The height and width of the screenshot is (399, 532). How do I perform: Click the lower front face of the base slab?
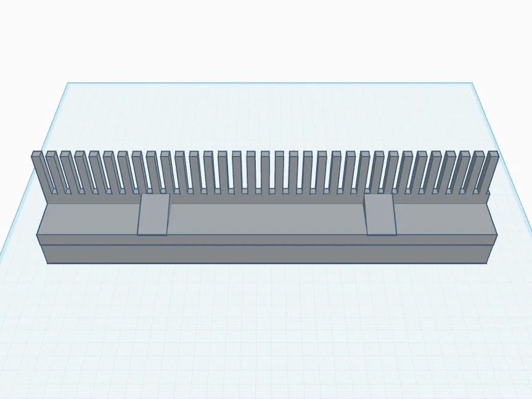coord(266,254)
